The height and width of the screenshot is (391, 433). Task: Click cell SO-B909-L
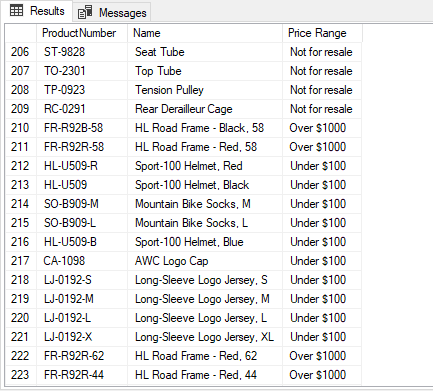(82, 223)
